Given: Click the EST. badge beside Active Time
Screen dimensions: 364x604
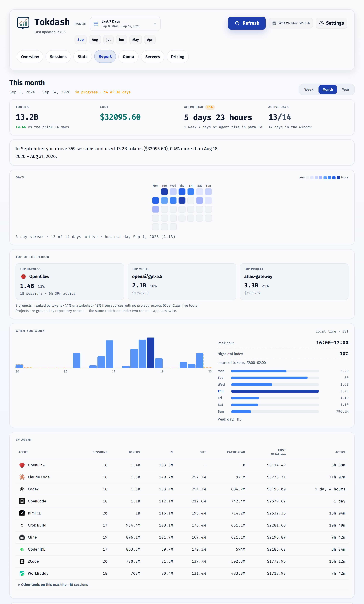Looking at the screenshot, I should click(210, 107).
